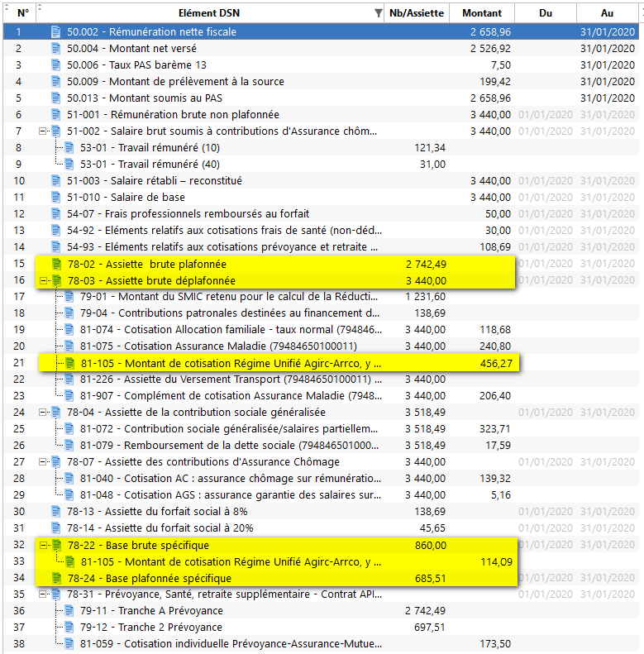Click value 697,51 Tranche 2 Prévoyance
644x654 pixels.
tap(430, 627)
